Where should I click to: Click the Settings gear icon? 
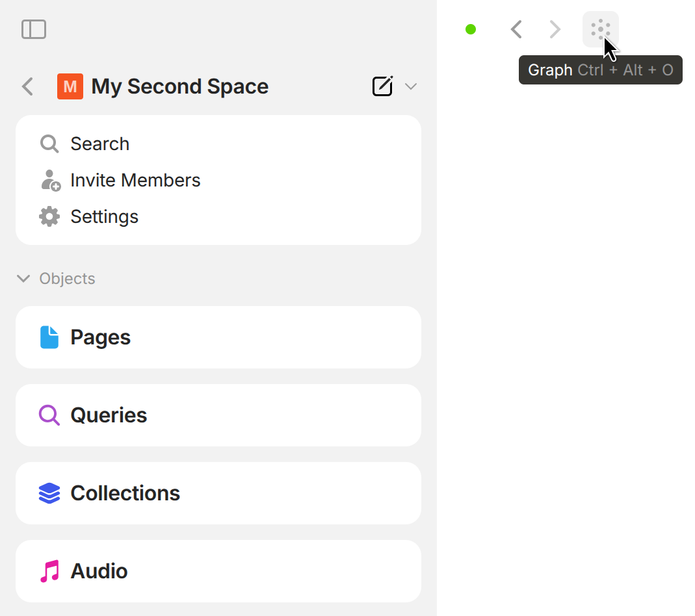[x=49, y=216]
